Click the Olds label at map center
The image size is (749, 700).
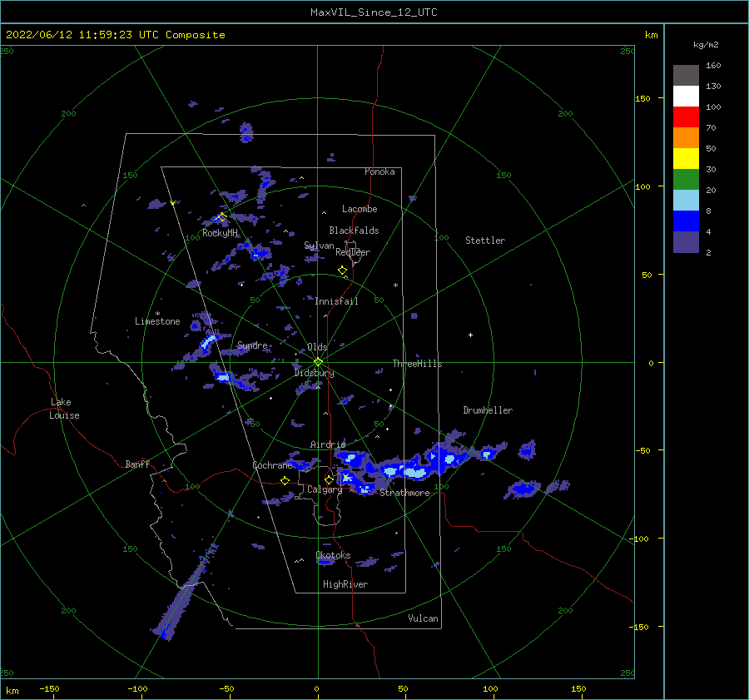pos(317,347)
